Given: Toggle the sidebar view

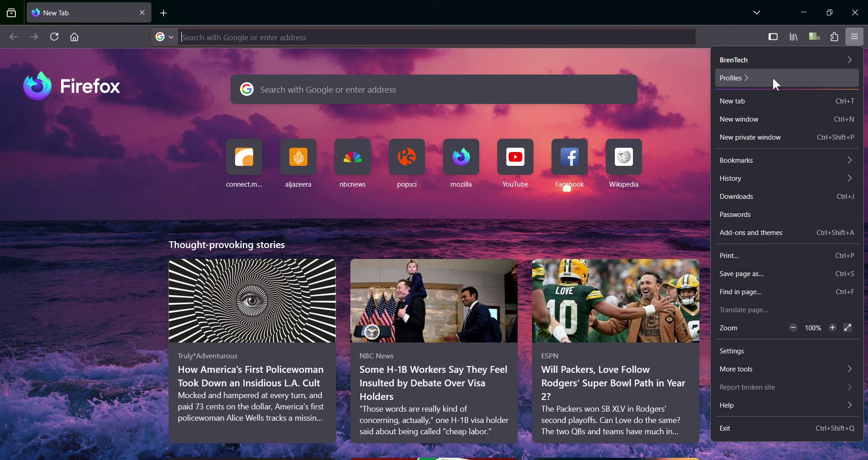Looking at the screenshot, I should [x=773, y=37].
